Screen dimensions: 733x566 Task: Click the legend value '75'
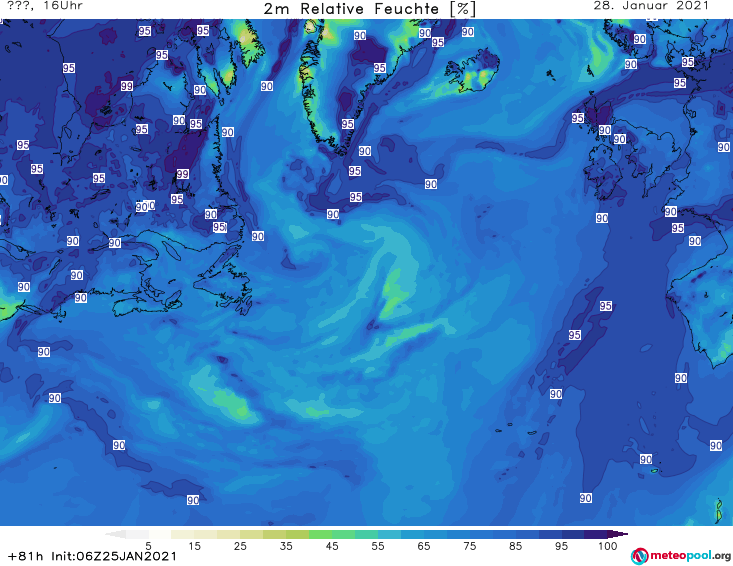469,546
